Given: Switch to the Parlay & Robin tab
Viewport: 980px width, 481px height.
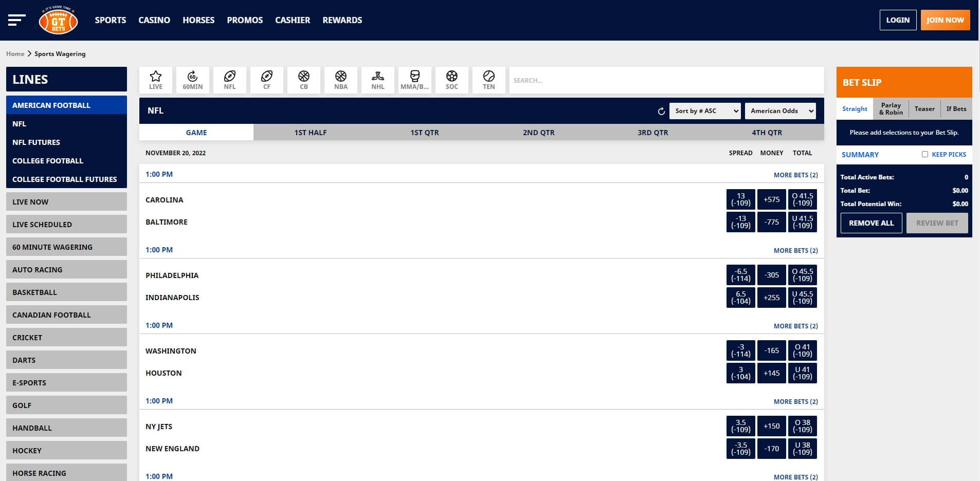Looking at the screenshot, I should 891,108.
